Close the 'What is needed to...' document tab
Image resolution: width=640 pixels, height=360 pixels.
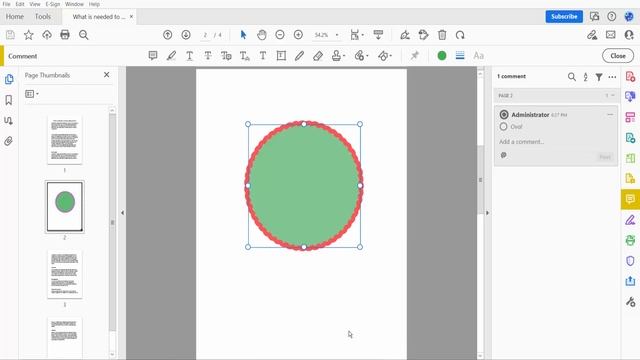click(x=131, y=17)
